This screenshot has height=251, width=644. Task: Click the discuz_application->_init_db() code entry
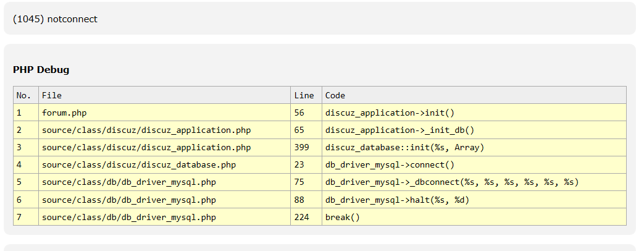pos(399,130)
